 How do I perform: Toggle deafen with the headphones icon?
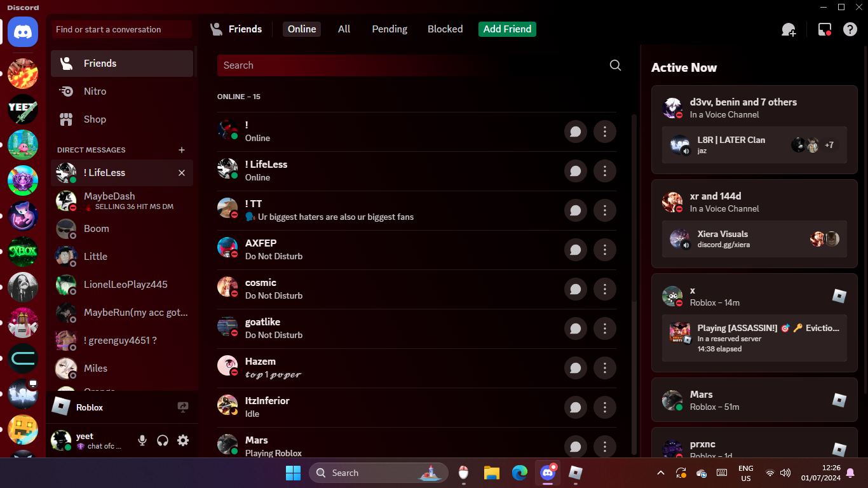(x=163, y=440)
